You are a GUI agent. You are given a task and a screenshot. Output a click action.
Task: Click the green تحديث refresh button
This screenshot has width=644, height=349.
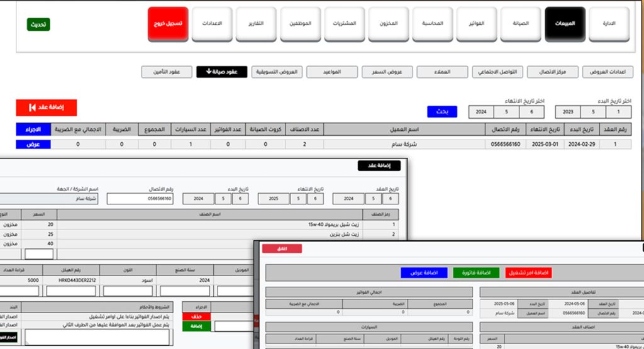point(39,25)
